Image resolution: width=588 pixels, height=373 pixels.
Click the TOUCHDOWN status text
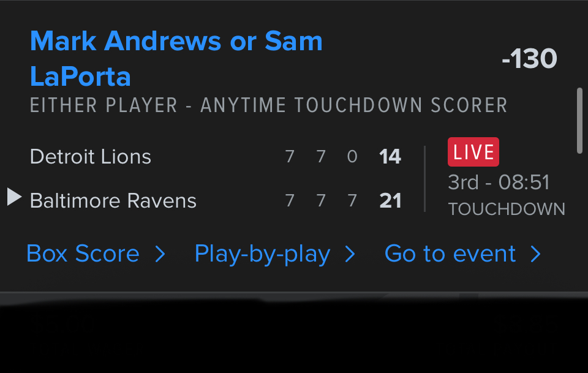[x=507, y=209]
